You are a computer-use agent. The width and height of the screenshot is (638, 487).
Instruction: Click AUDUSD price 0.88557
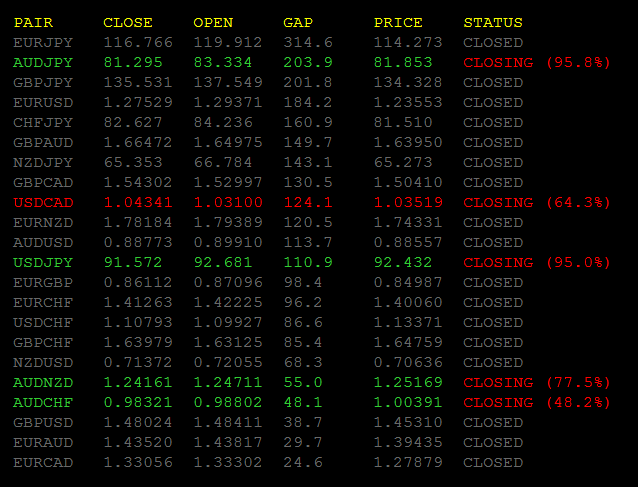(x=408, y=242)
